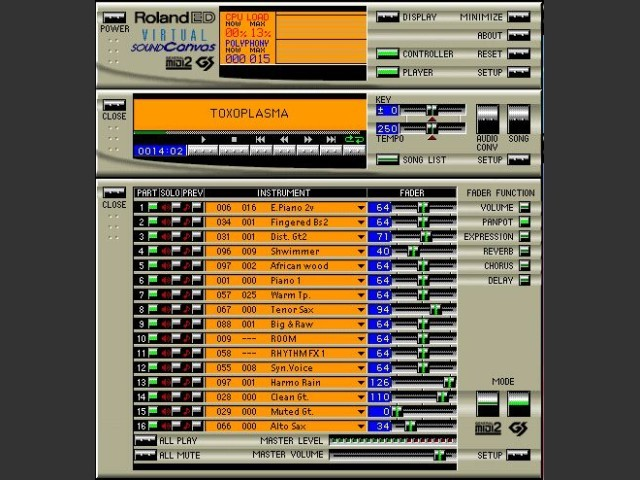Click the Tenor Sax fader handle
640x480 pixels.
coord(436,309)
